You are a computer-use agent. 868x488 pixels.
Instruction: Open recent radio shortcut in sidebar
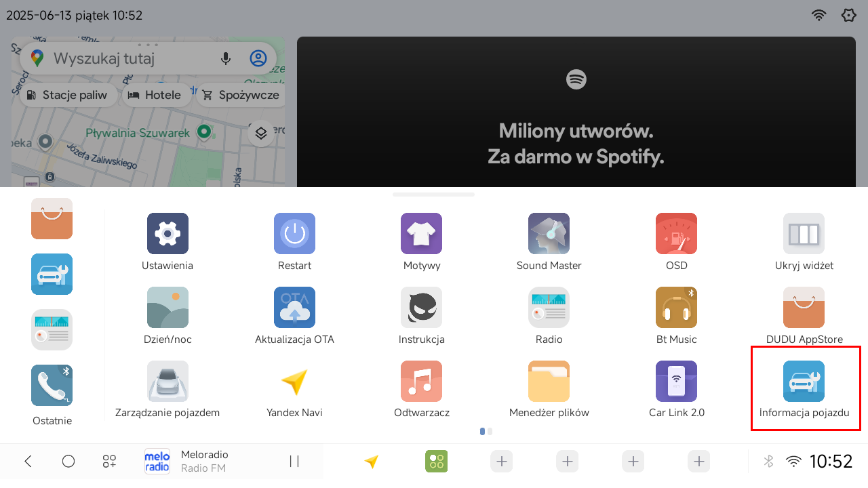click(52, 330)
